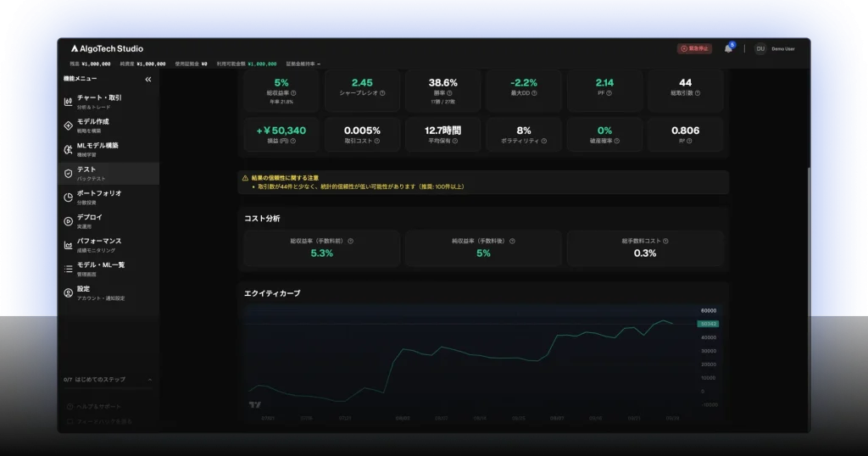Click the 0.005% trading cost value
868x456 pixels.
(362, 131)
